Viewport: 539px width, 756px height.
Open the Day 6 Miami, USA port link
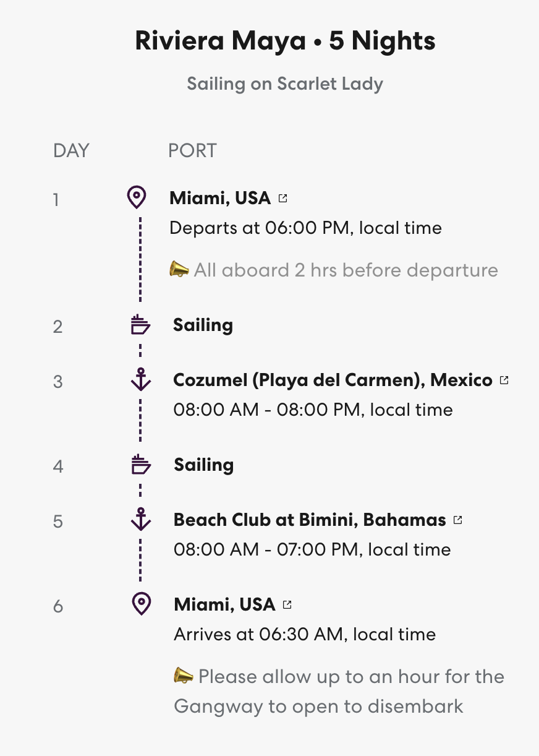[224, 604]
